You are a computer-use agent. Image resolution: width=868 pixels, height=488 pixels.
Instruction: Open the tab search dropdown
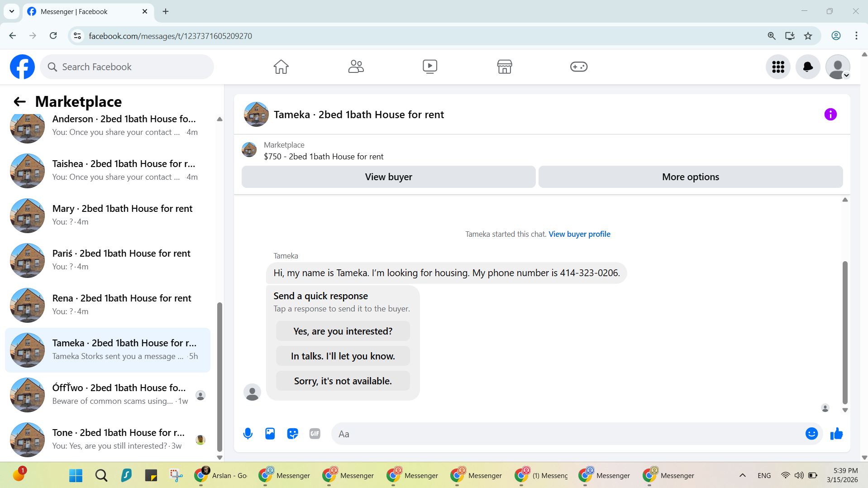(x=12, y=11)
